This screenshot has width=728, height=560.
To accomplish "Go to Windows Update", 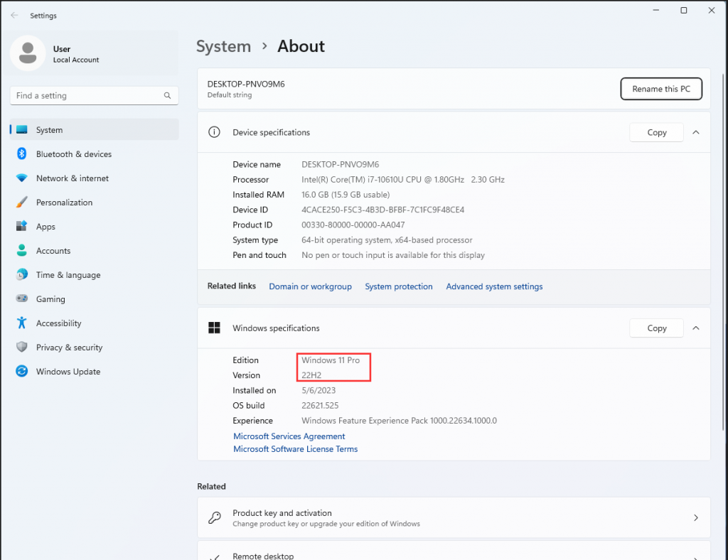I will click(x=95, y=371).
